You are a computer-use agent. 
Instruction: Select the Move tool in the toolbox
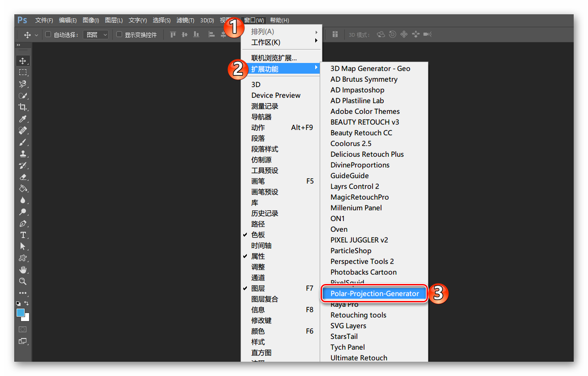(x=23, y=61)
